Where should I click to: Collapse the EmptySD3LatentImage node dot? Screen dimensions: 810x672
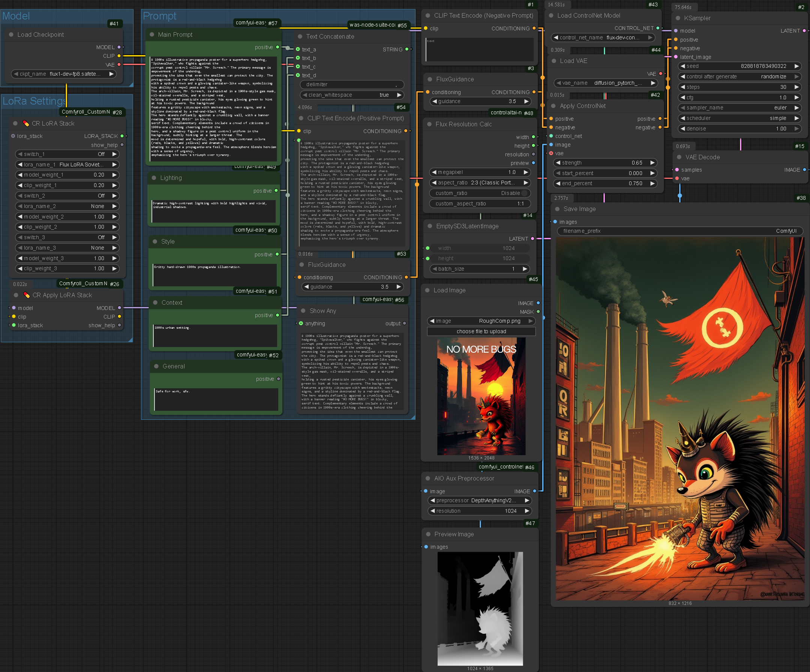430,226
